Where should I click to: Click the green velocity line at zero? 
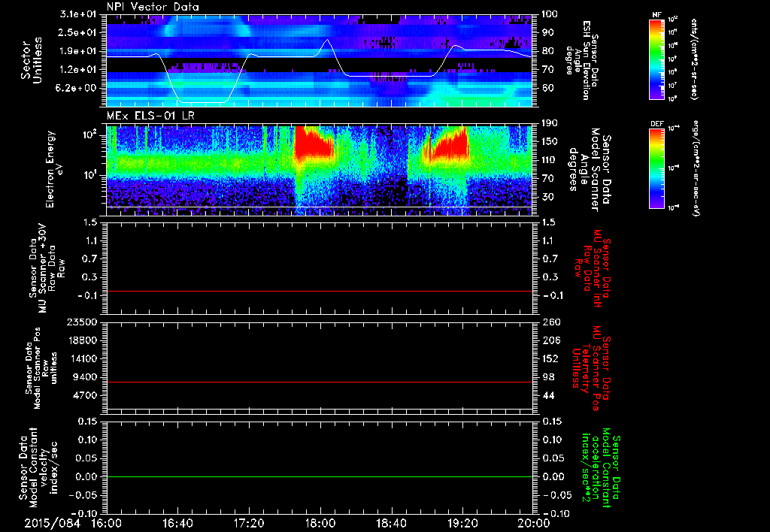click(x=320, y=476)
